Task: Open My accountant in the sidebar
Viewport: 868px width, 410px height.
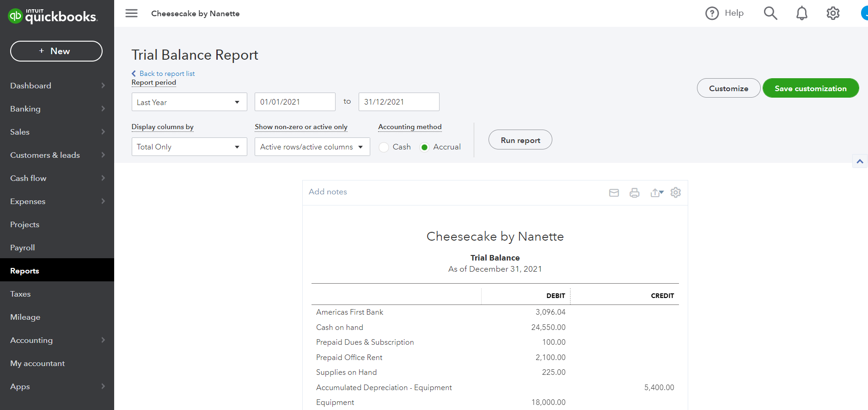Action: (x=57, y=363)
